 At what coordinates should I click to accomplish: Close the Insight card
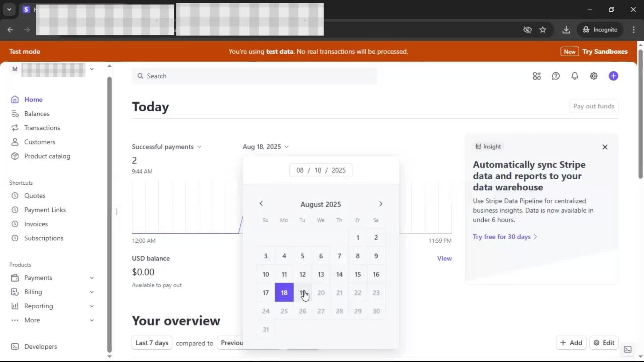point(605,147)
